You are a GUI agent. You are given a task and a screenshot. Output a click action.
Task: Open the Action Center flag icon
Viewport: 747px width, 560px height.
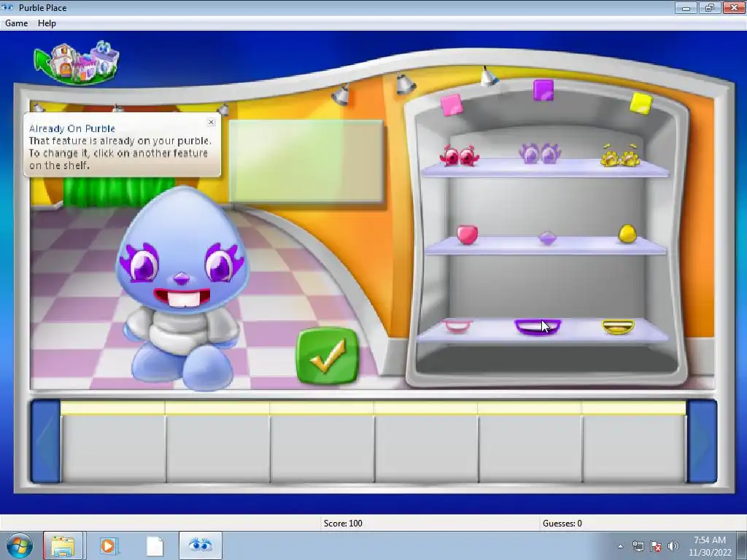pos(656,546)
